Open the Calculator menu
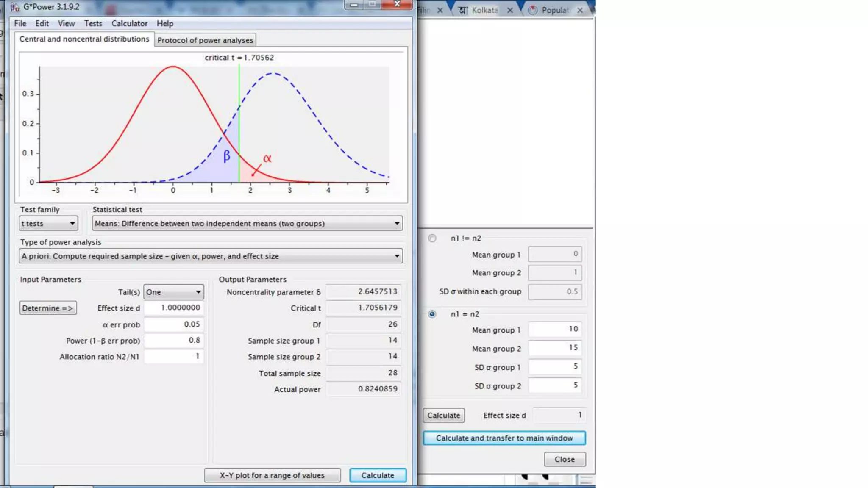 click(x=129, y=24)
